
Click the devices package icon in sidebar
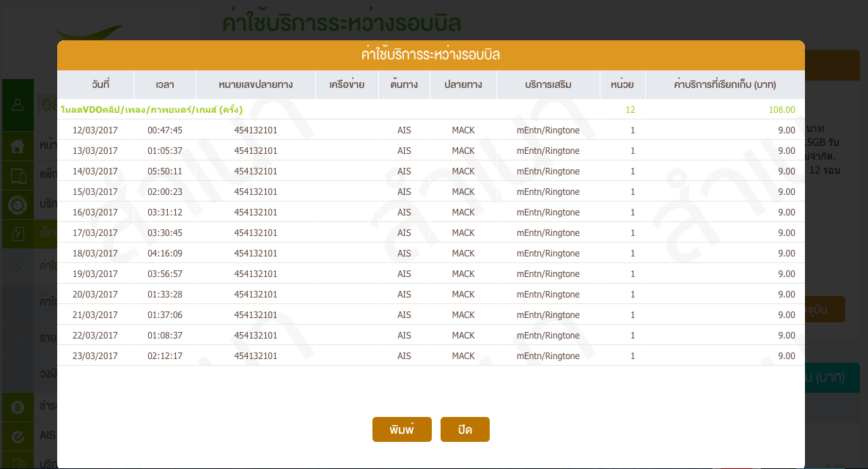[x=18, y=176]
